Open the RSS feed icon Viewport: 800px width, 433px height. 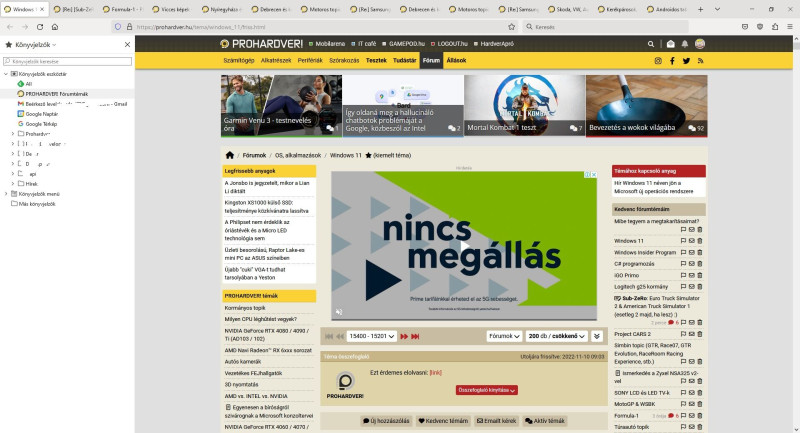[700, 61]
